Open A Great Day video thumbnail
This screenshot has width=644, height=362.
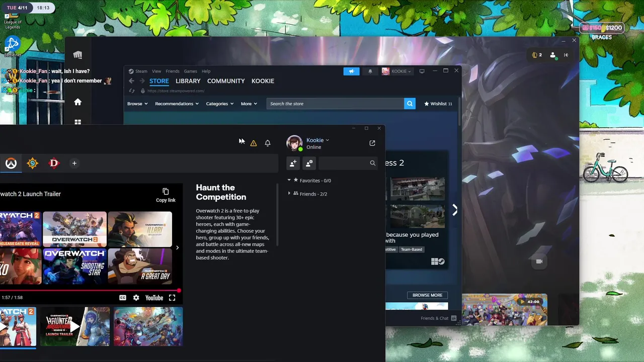tap(140, 267)
